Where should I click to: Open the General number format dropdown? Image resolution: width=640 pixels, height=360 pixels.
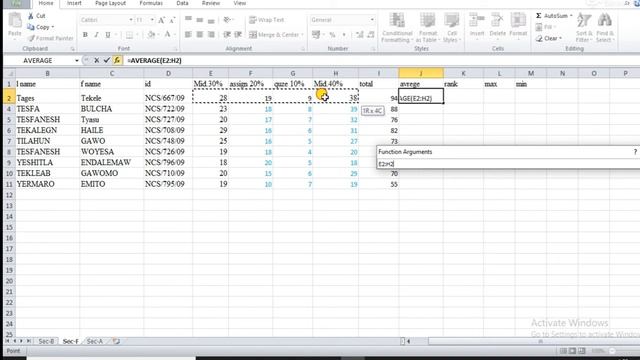tap(372, 20)
